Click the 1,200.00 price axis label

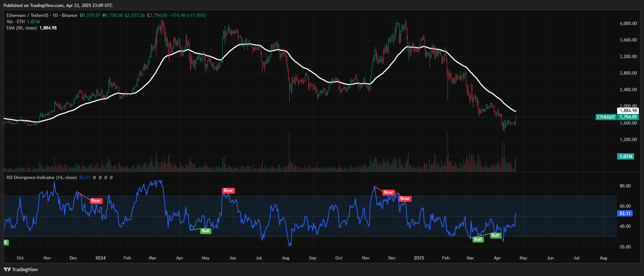(x=628, y=140)
